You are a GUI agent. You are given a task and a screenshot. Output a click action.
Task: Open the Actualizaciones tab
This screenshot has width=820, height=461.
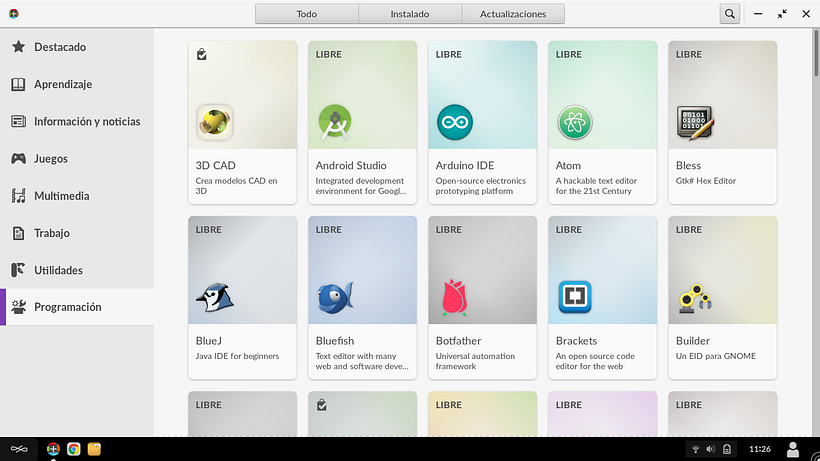pos(513,14)
